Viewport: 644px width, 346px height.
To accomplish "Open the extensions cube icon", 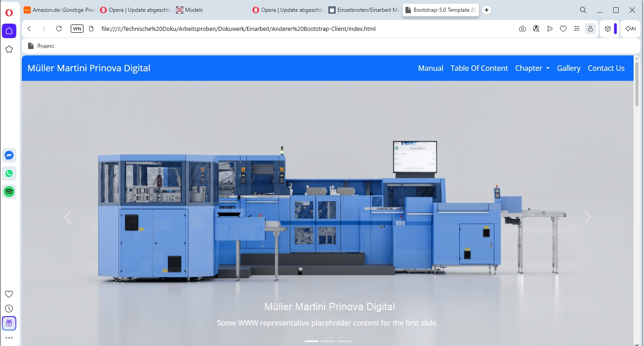I will pos(608,29).
